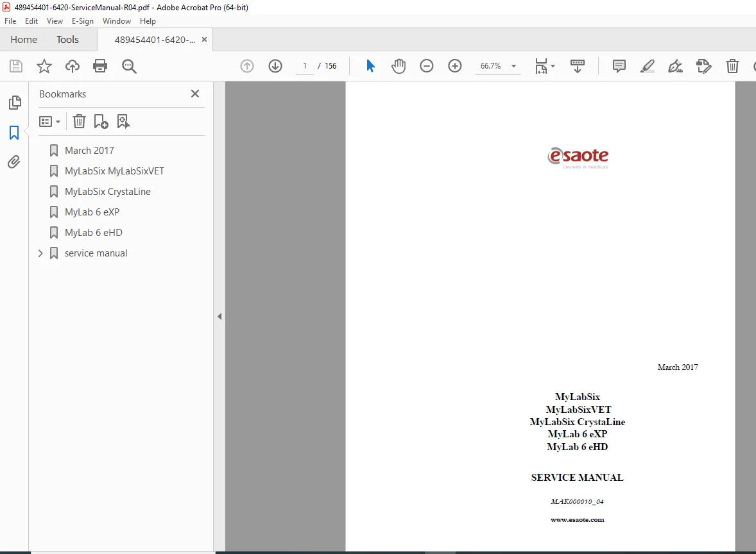Click MAK000010_04 document code text
This screenshot has height=554, width=756.
[x=577, y=501]
